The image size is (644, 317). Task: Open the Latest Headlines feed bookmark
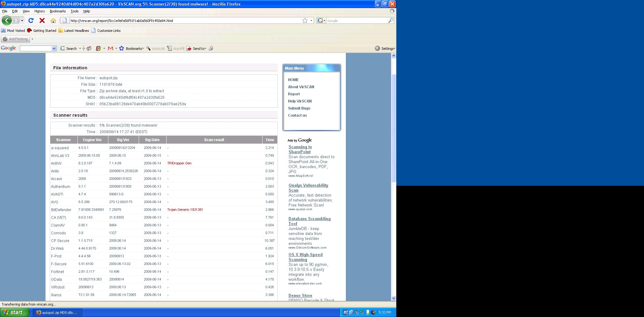74,31
